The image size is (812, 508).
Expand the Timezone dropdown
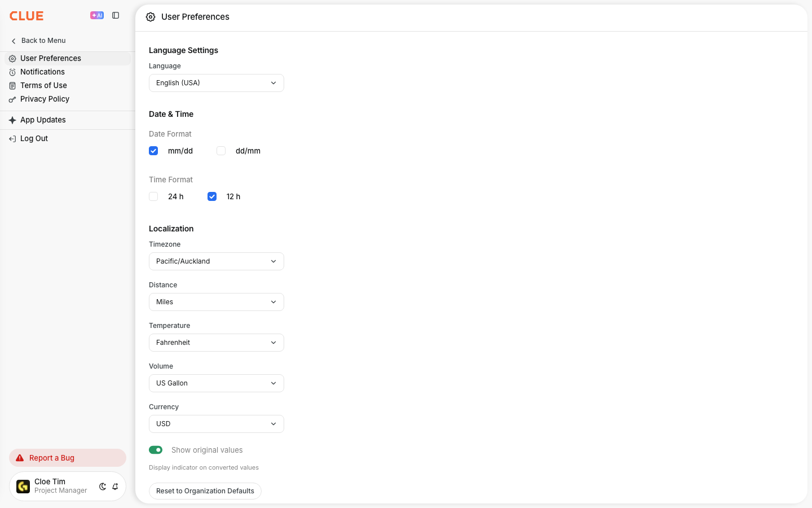click(x=217, y=261)
